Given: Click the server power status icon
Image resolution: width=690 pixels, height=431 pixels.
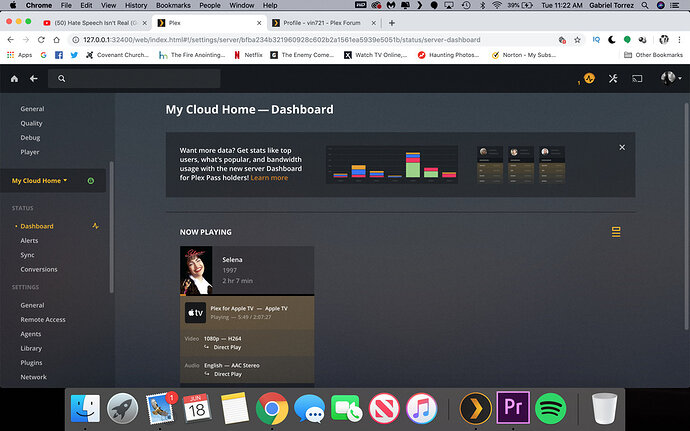Looking at the screenshot, I should point(91,181).
